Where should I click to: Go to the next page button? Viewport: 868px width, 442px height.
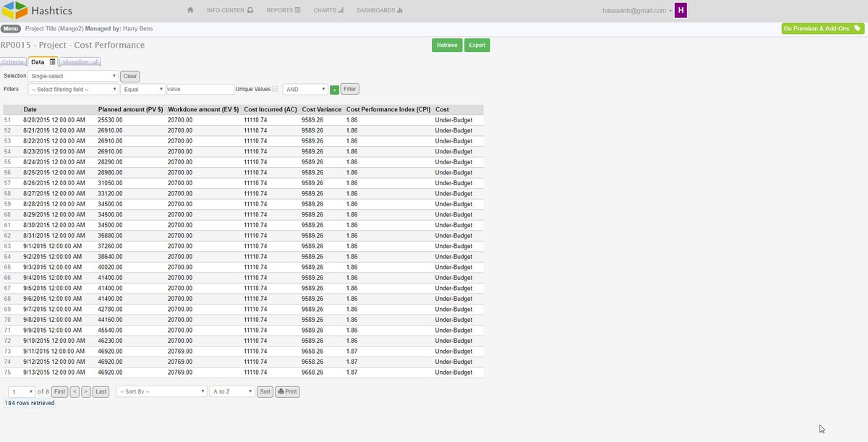click(86, 391)
